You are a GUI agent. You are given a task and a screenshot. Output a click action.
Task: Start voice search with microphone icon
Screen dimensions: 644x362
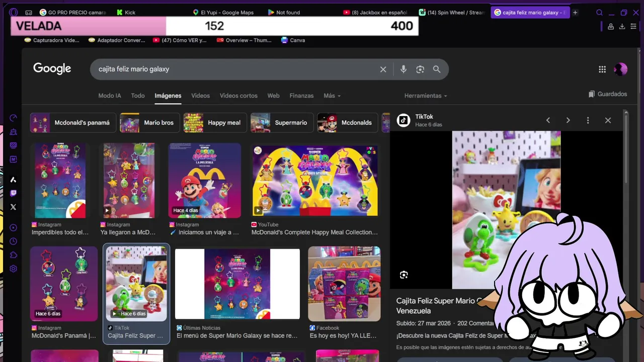click(x=403, y=69)
